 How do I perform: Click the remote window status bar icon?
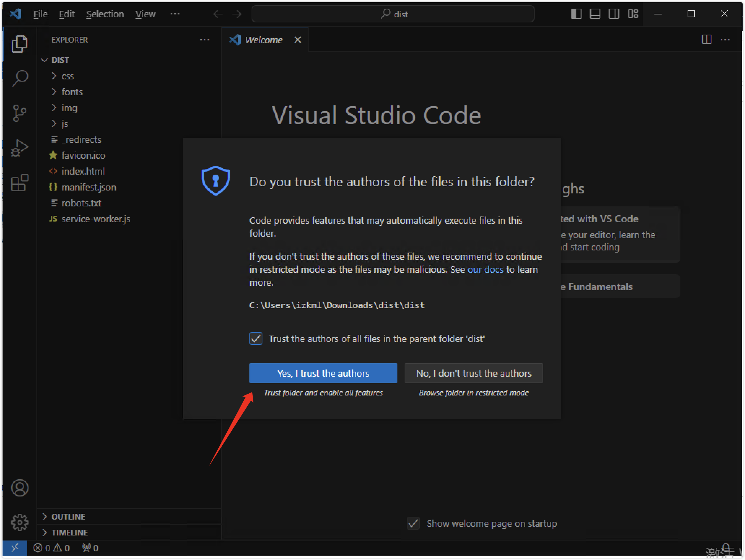tap(14, 548)
